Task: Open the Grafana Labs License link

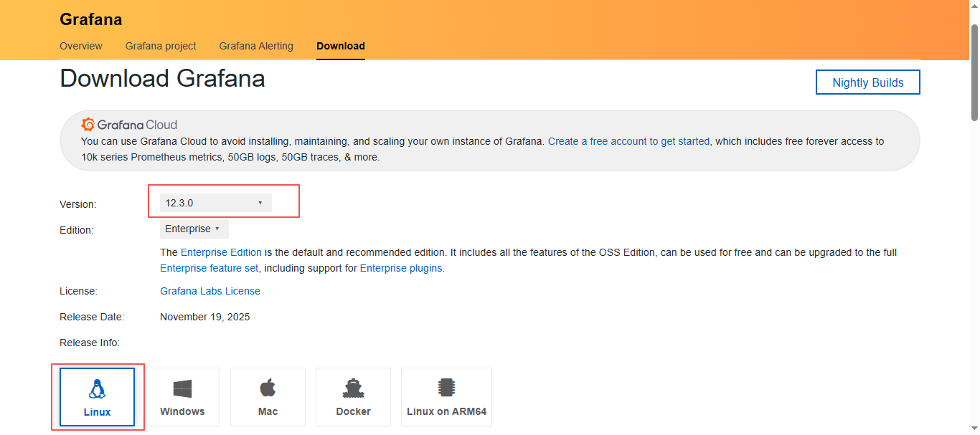Action: [x=210, y=291]
